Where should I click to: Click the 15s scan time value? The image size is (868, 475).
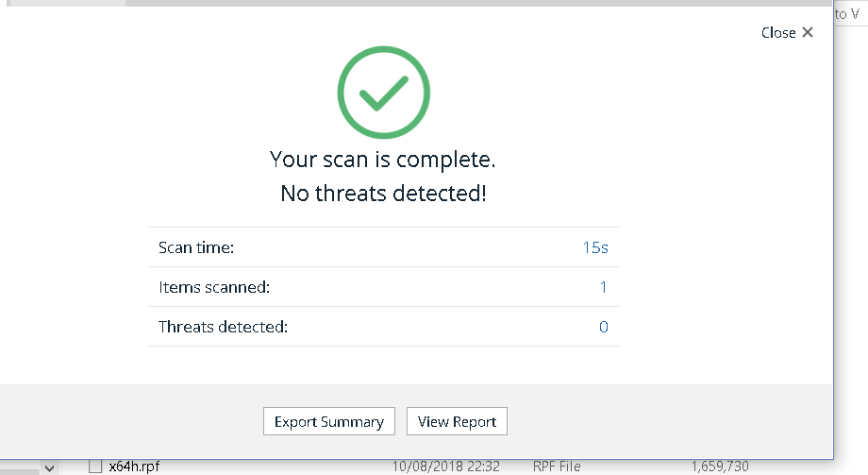click(595, 247)
